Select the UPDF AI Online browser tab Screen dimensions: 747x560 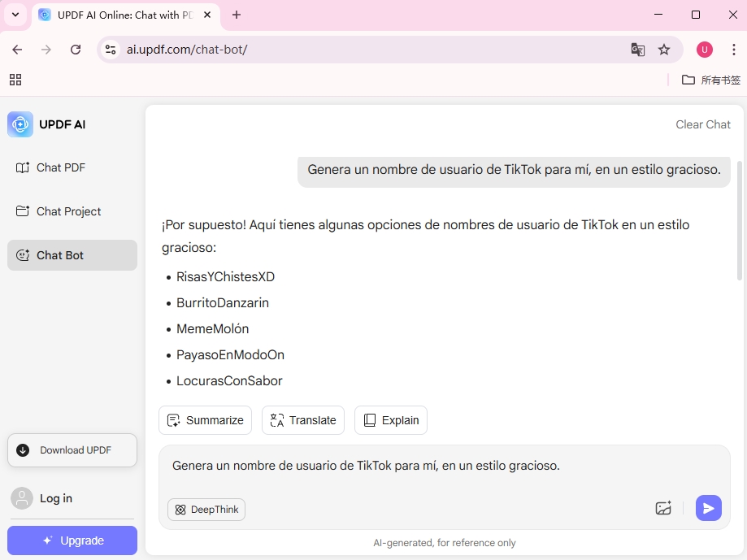pyautogui.click(x=125, y=15)
